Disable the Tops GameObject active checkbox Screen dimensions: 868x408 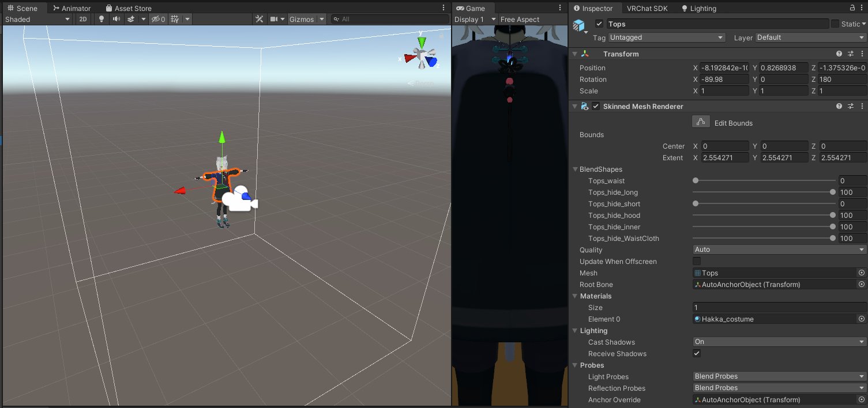click(x=599, y=24)
